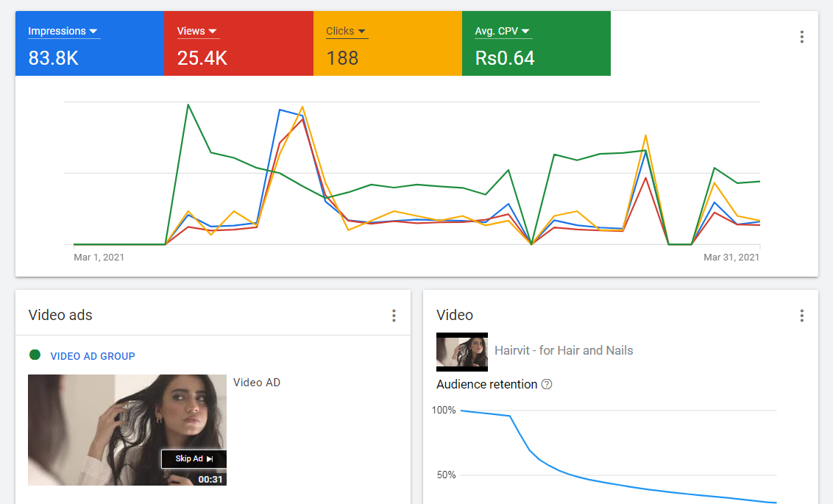
Task: Open the Impressions metric dropdown
Action: click(64, 32)
